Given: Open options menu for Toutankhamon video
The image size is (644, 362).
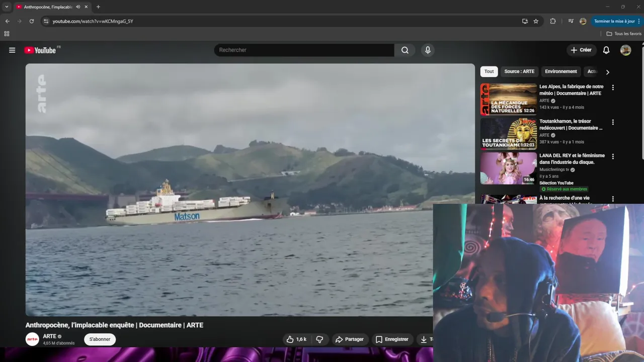Looking at the screenshot, I should tap(613, 122).
